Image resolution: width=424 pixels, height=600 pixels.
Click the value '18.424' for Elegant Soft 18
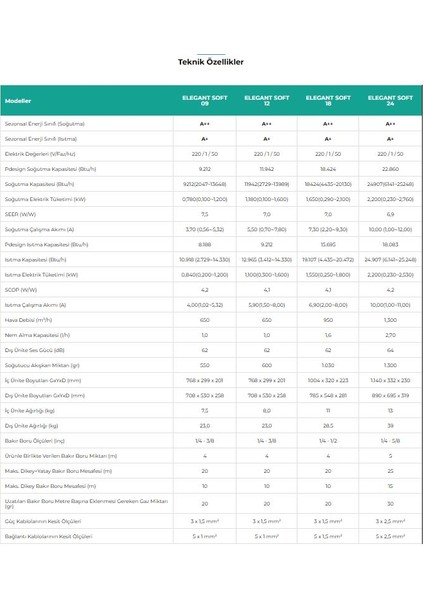328,169
